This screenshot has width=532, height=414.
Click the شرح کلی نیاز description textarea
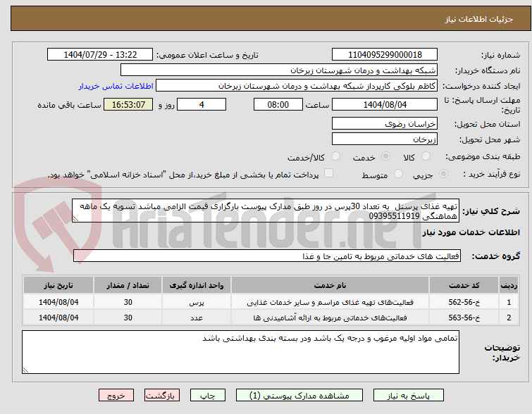click(266, 211)
